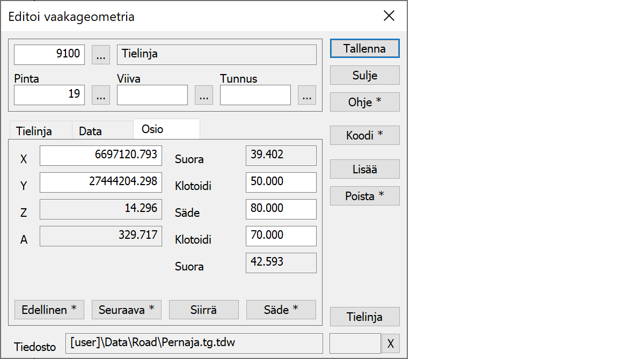Click the Siirrä move button

[203, 310]
